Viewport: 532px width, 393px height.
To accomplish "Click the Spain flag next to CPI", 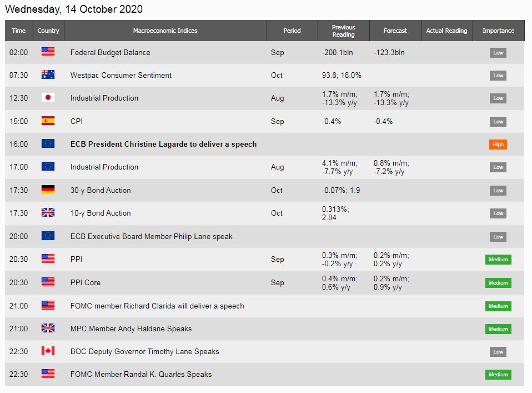I will [x=48, y=121].
